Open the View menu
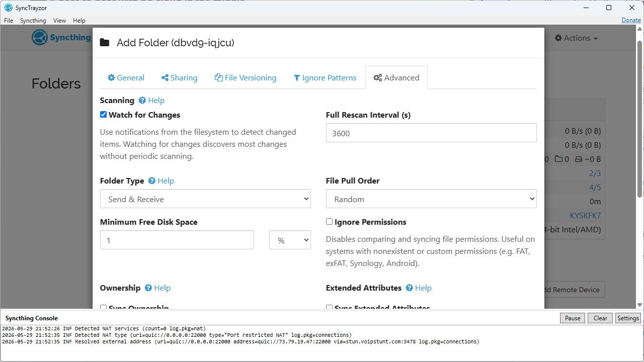The image size is (644, 362). (59, 21)
